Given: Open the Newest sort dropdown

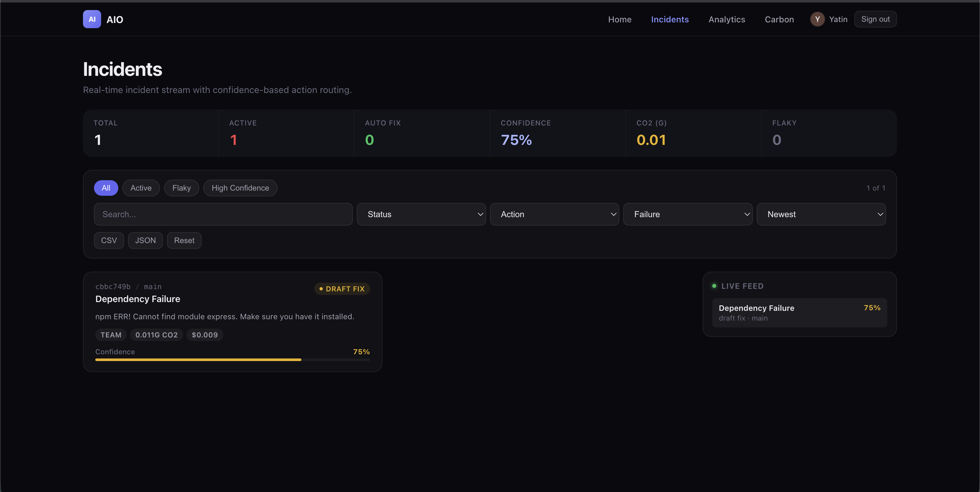Looking at the screenshot, I should [821, 214].
